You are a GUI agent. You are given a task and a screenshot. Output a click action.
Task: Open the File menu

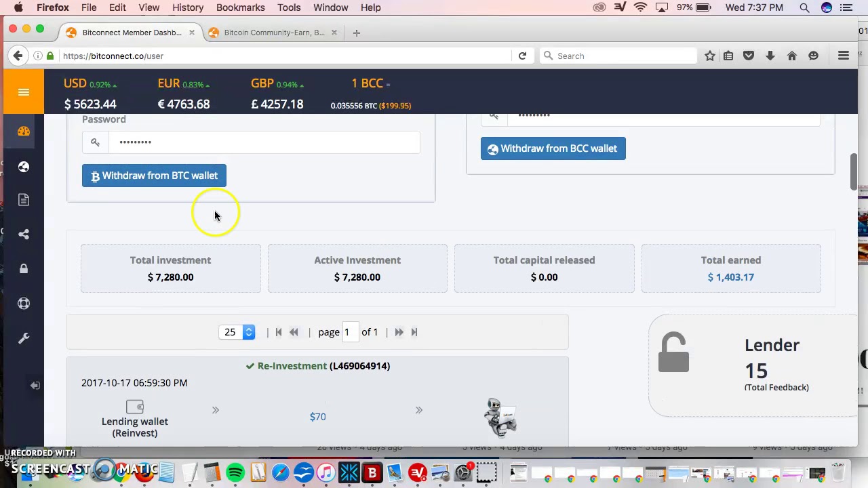point(89,7)
